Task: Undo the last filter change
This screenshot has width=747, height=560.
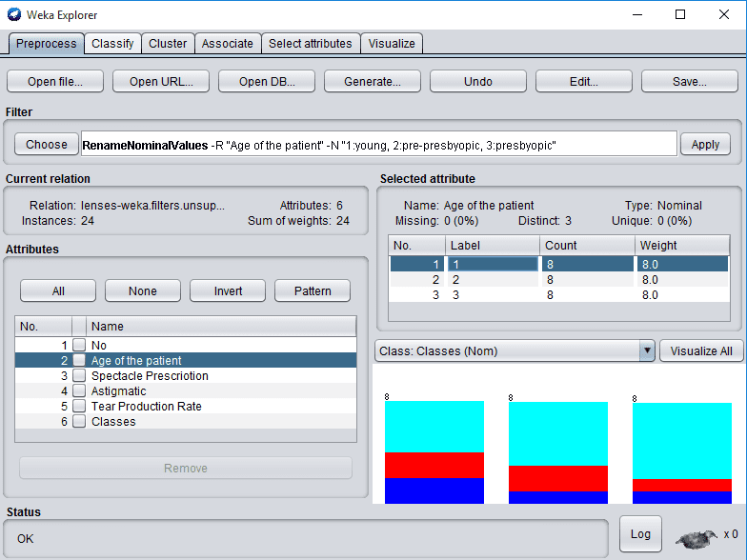Action: [478, 82]
